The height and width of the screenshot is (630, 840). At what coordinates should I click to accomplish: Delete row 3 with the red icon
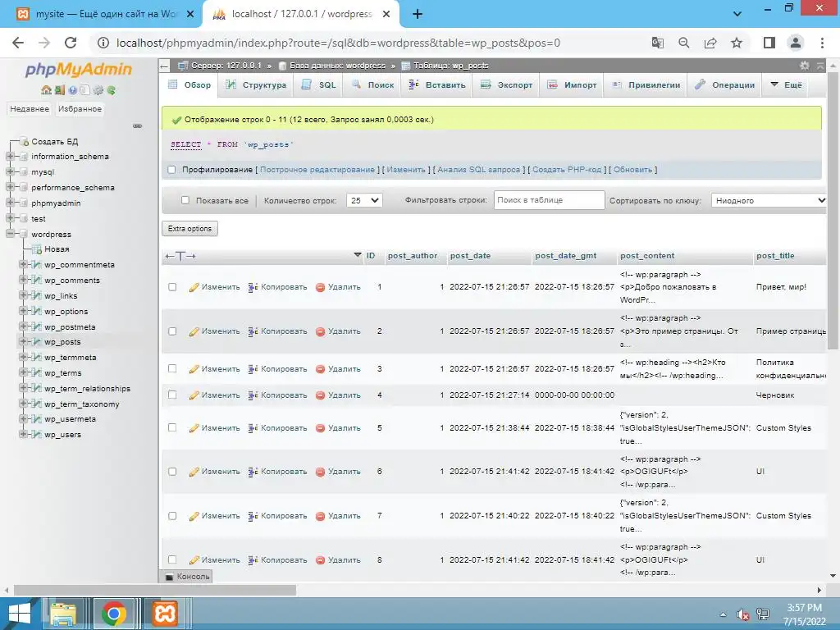[x=321, y=369]
